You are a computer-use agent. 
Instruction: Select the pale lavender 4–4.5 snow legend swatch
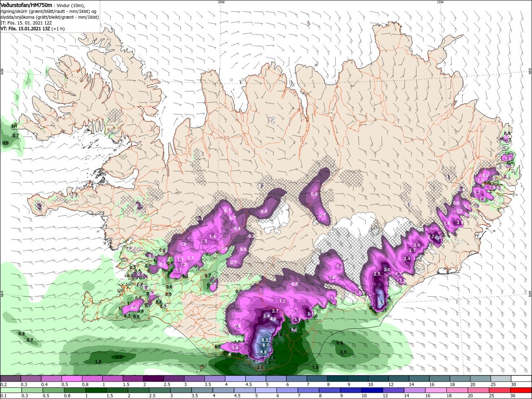point(235,379)
